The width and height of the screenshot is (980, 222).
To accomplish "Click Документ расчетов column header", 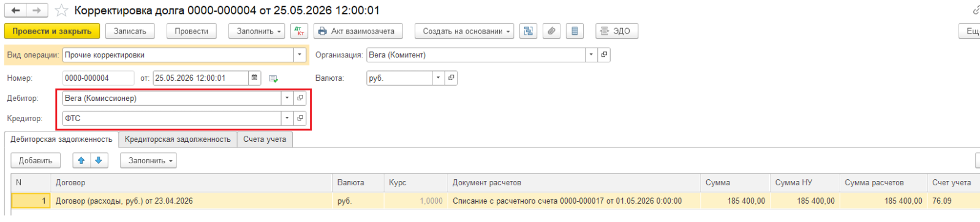I will (574, 183).
